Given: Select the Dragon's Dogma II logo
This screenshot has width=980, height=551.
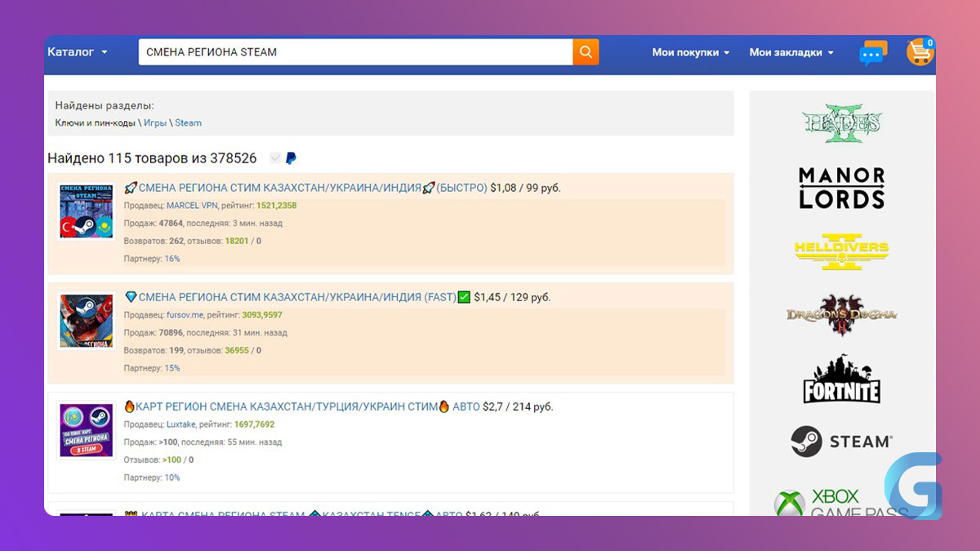Looking at the screenshot, I should tap(842, 315).
